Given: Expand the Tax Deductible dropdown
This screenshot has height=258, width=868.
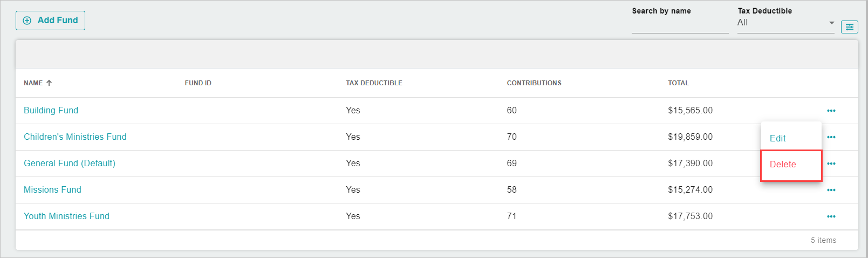Looking at the screenshot, I should (785, 23).
